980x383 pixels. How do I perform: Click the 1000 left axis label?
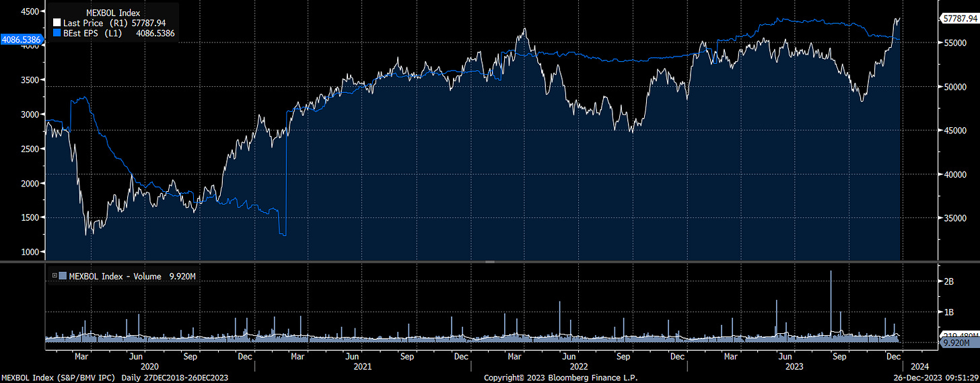point(31,252)
